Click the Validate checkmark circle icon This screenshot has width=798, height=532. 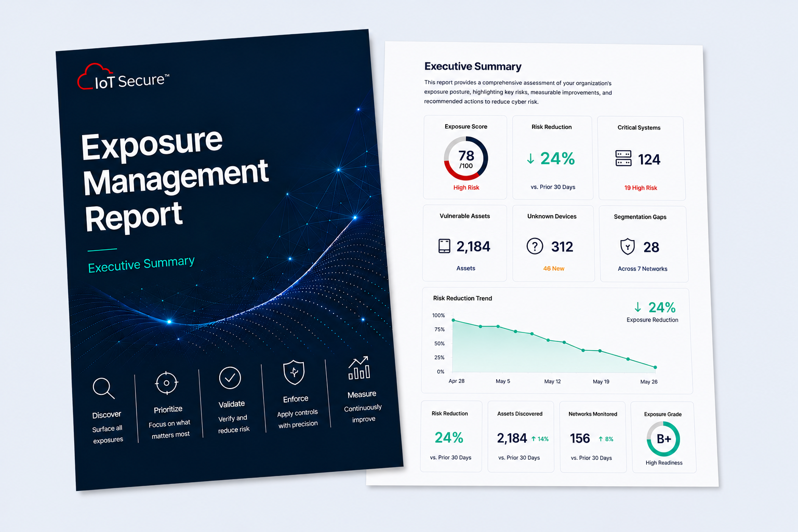coord(230,378)
